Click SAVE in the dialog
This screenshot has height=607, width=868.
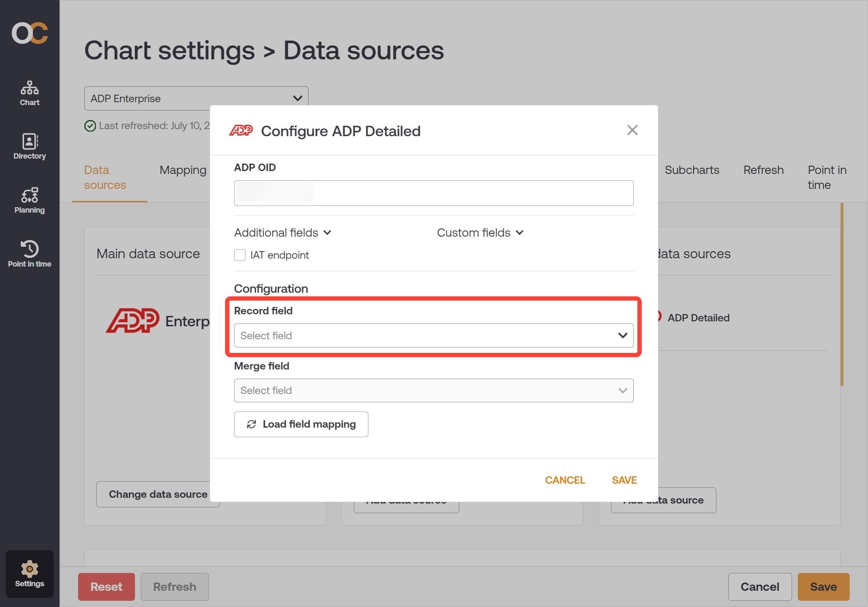[624, 480]
